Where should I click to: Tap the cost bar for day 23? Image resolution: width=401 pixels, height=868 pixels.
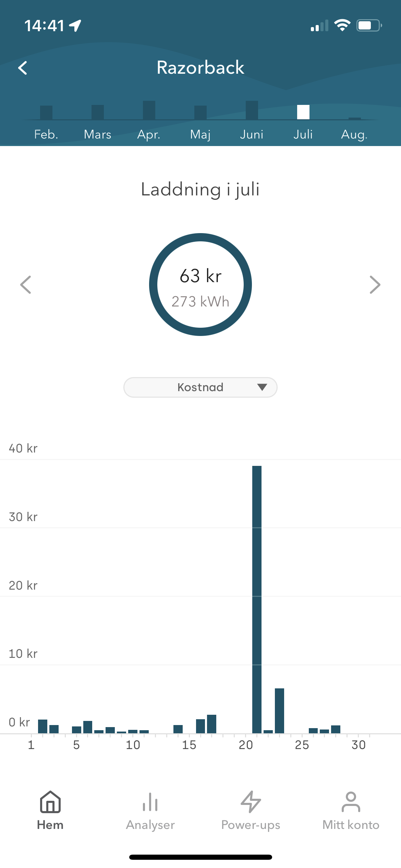pos(279,711)
